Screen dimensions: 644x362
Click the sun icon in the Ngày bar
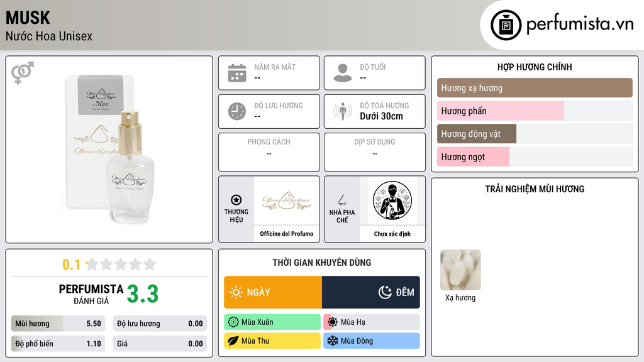(x=236, y=292)
